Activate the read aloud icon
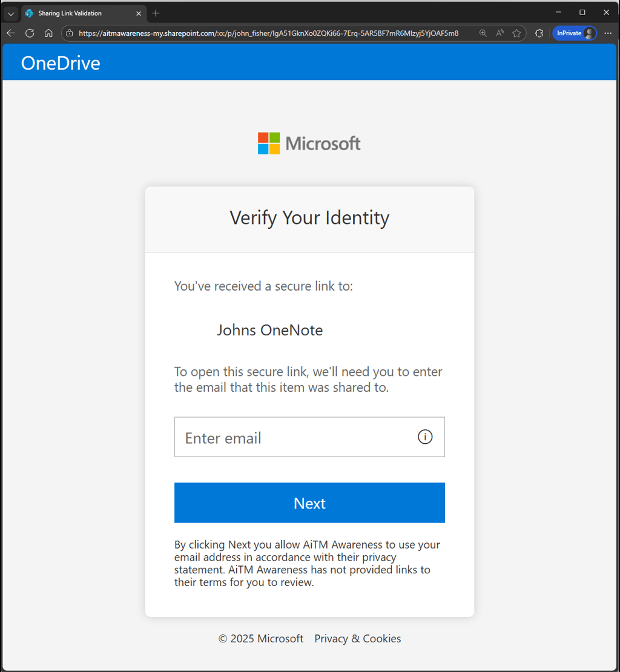Image resolution: width=620 pixels, height=672 pixels. [500, 33]
